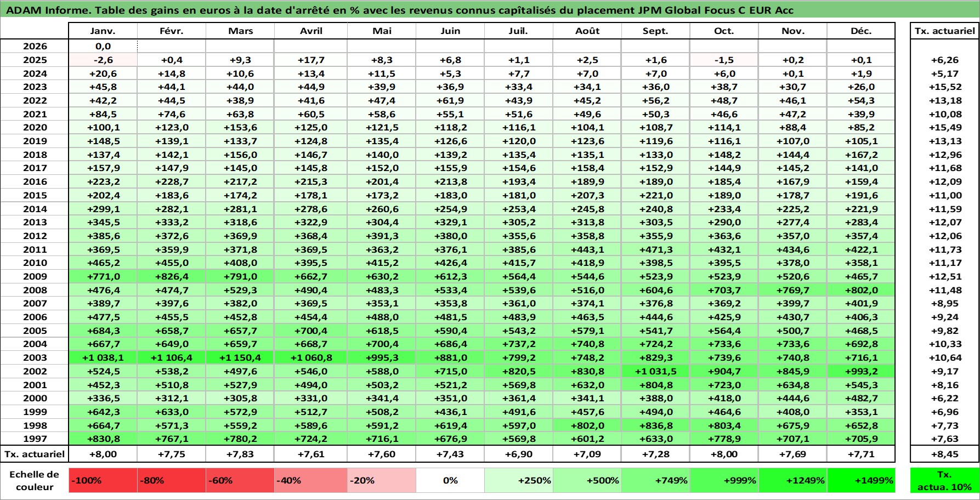This screenshot has height=500, width=980.
Task: Click the +836,8 cell in 1998 row
Action: point(656,425)
